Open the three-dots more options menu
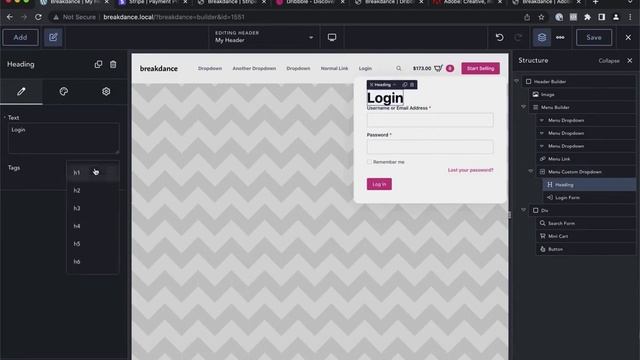 coord(560,38)
